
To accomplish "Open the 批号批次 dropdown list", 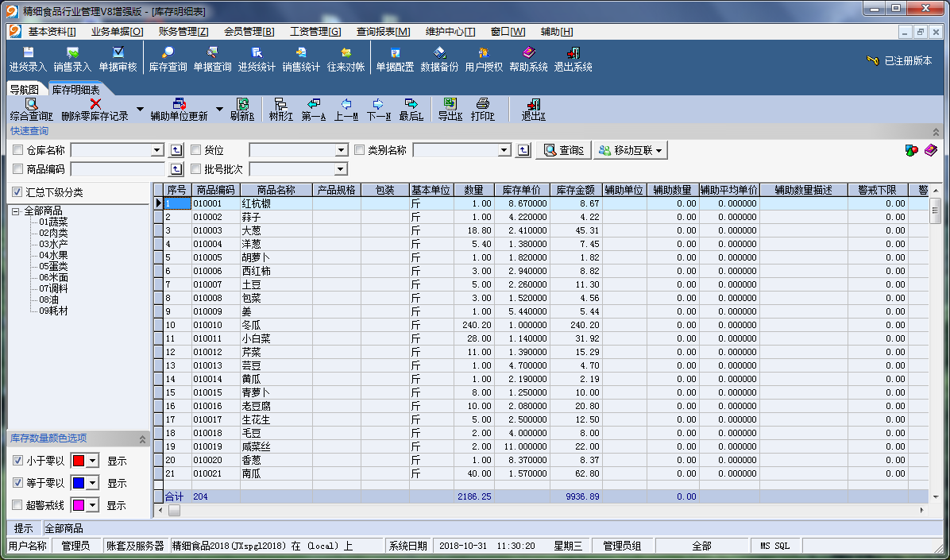I will 342,169.
